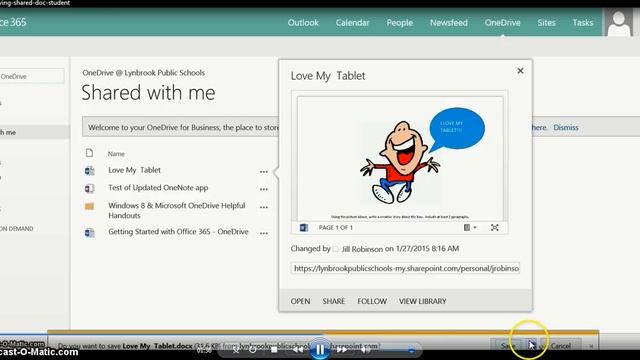Click Save in the download bar
This screenshot has width=640, height=360.
coord(507,346)
